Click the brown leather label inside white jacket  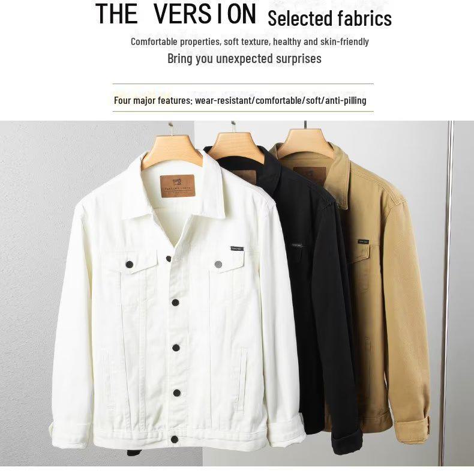click(177, 186)
